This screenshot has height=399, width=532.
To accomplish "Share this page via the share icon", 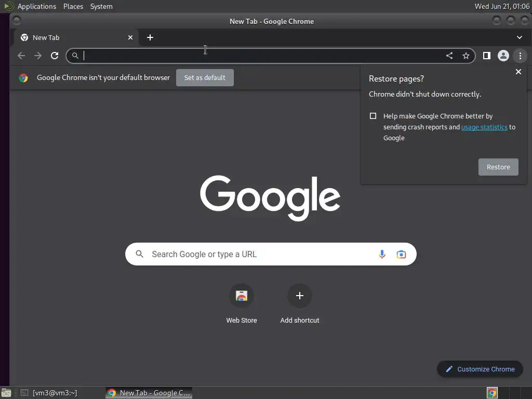I will [x=449, y=56].
